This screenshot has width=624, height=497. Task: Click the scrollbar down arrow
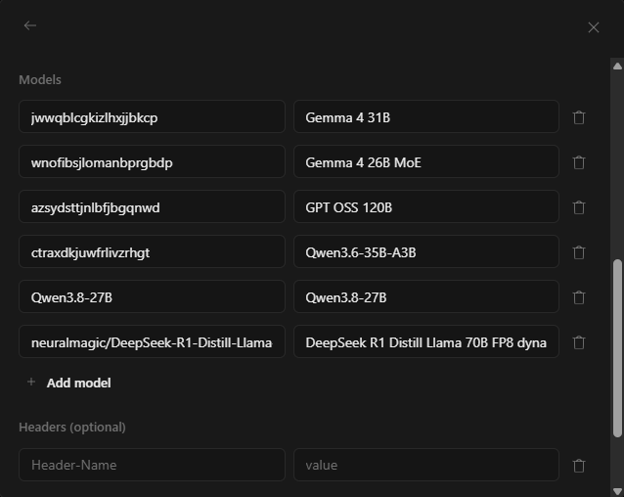617,491
